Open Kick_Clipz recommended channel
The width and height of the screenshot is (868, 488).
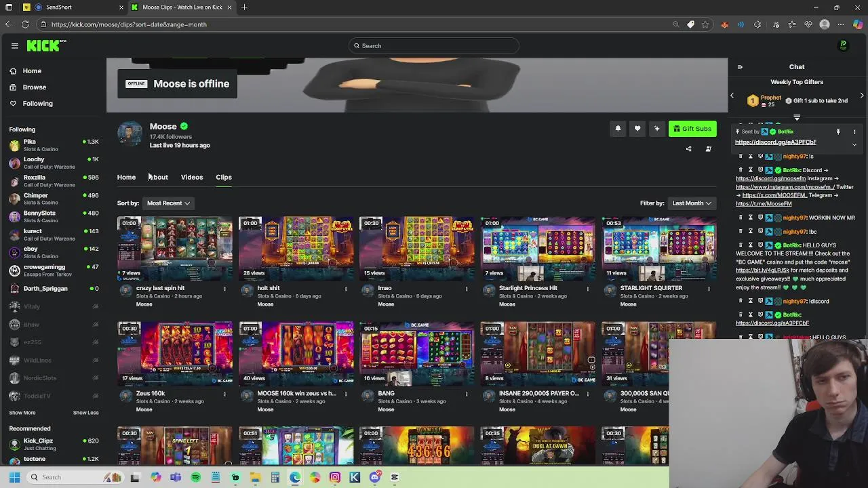pyautogui.click(x=53, y=444)
